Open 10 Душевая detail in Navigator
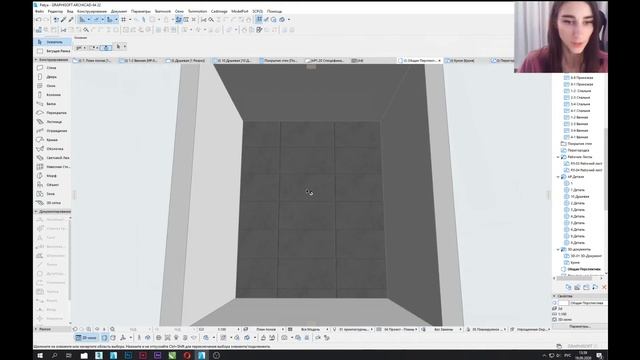The height and width of the screenshot is (360, 640). [580, 197]
